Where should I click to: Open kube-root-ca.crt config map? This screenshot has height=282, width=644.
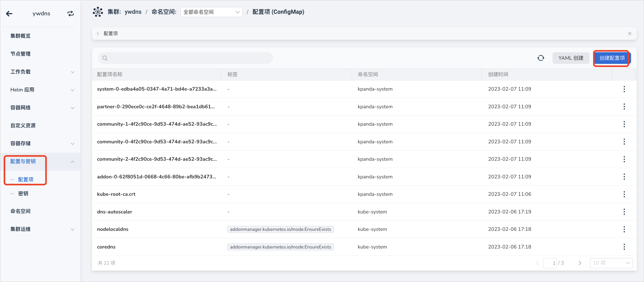click(x=116, y=194)
